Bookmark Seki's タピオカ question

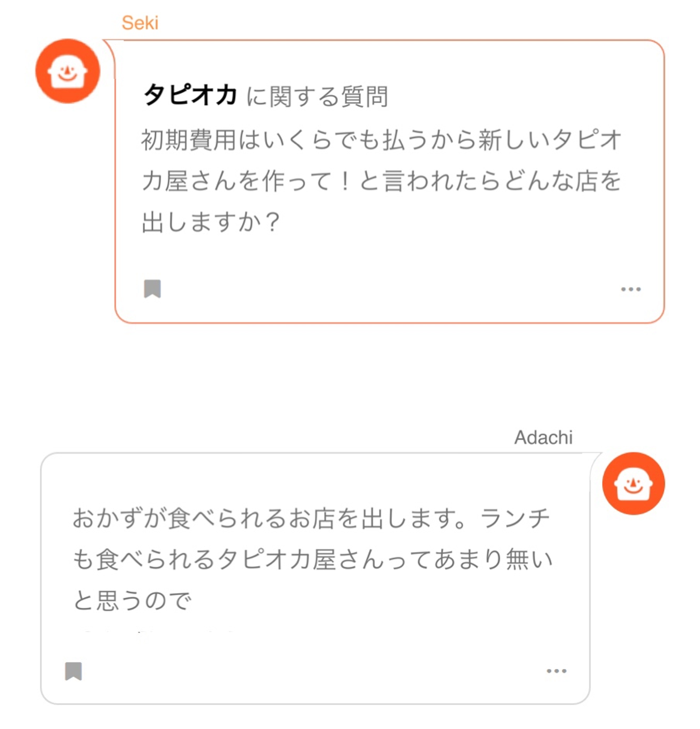pos(152,288)
